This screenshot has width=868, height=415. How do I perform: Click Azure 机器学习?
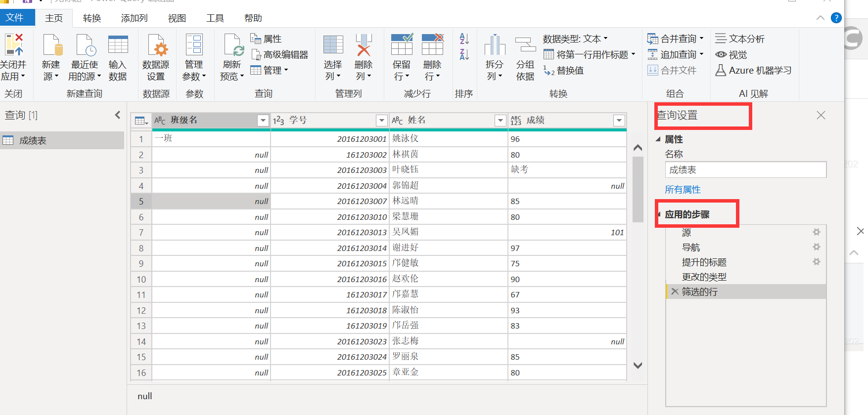[753, 71]
